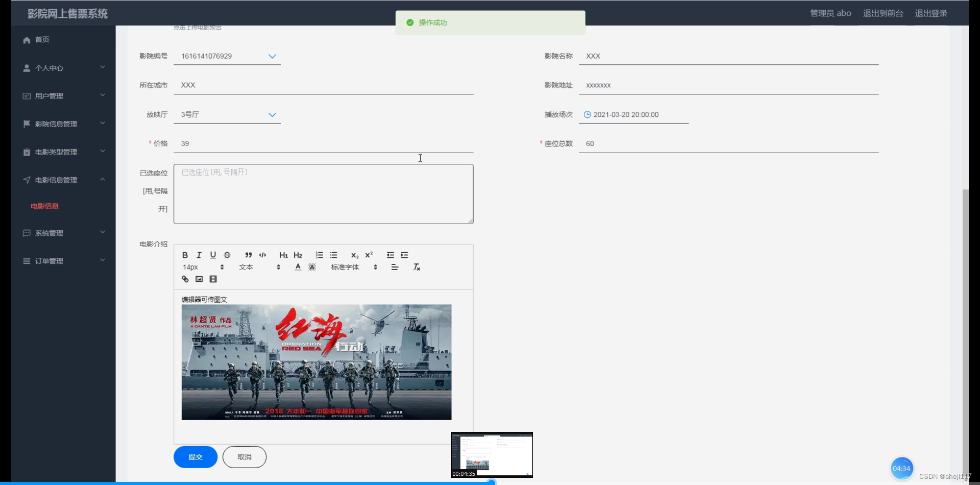Apply H1 heading format
The image size is (980, 485).
click(x=284, y=255)
